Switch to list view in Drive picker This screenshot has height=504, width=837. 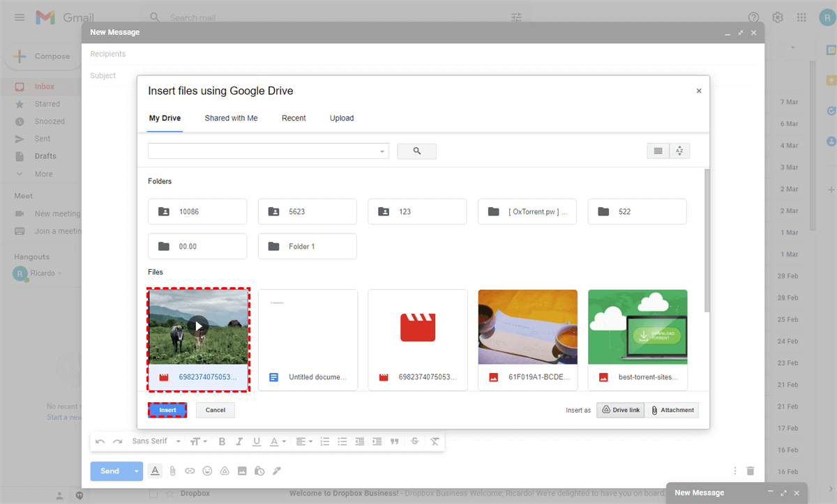pos(658,151)
